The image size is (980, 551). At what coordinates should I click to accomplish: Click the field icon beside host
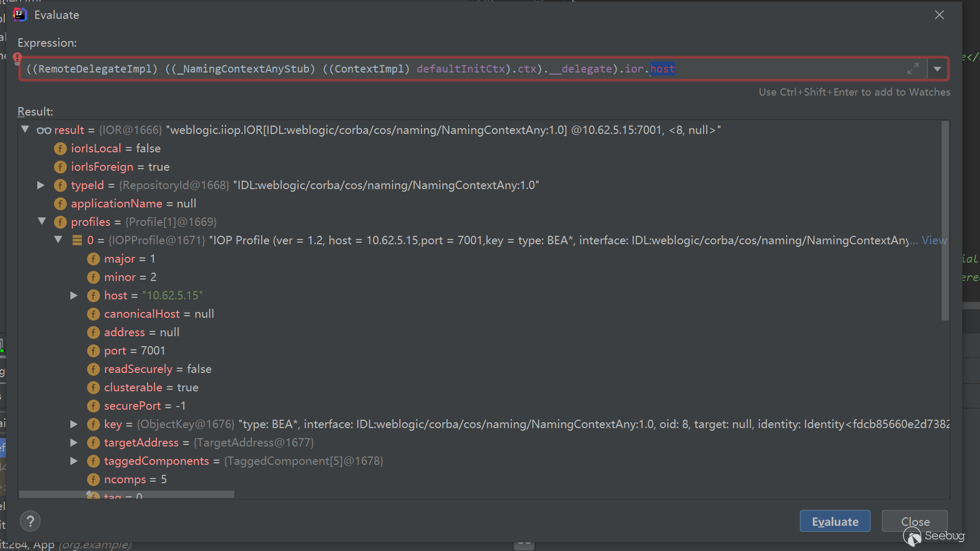pos(94,295)
